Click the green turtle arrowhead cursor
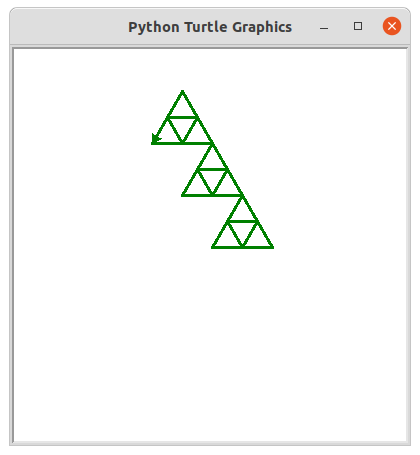 [x=156, y=138]
